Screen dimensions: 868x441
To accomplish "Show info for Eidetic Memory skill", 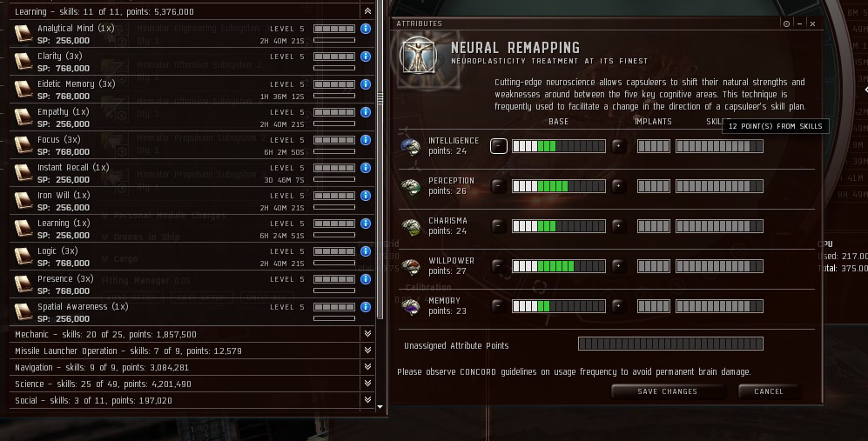I will click(x=366, y=84).
